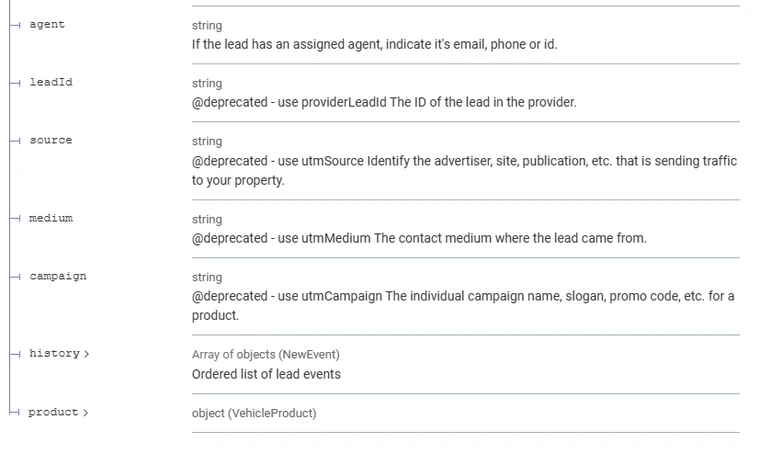
Task: Click the campaign utmCampaign description text
Action: click(463, 306)
